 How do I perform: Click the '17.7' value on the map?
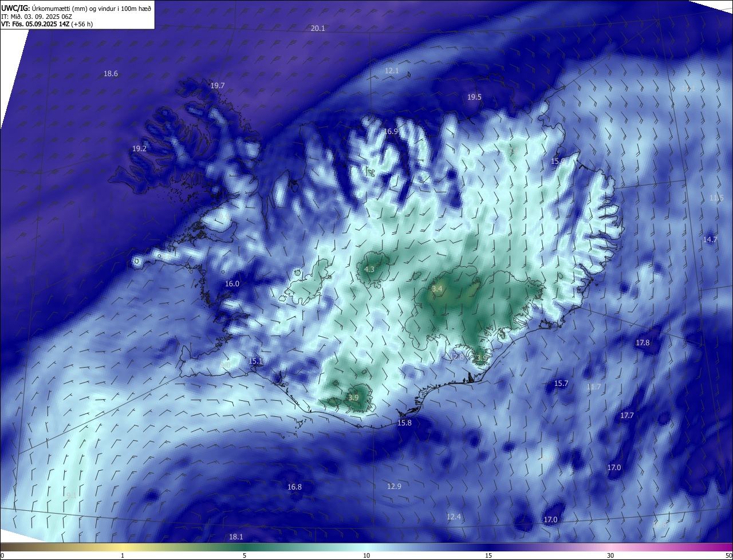pos(627,416)
